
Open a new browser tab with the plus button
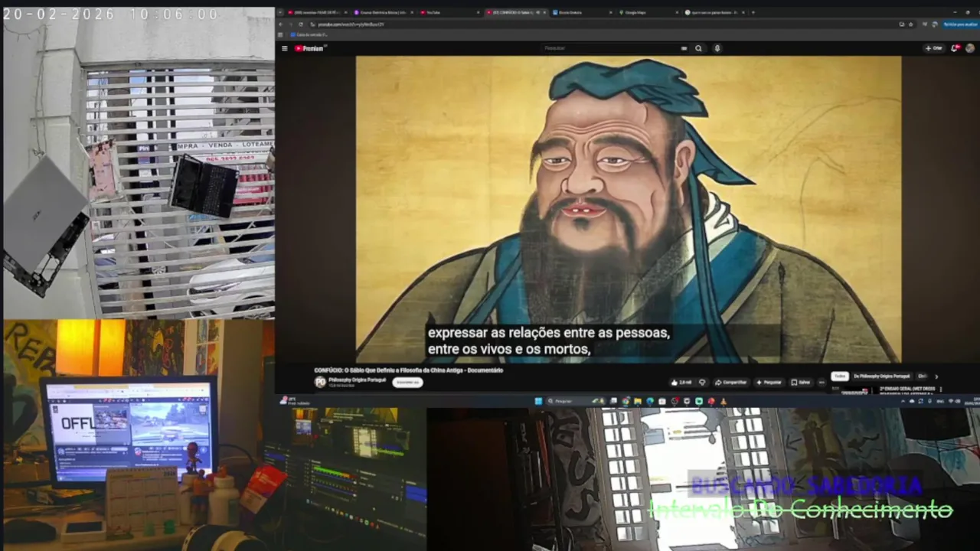(x=753, y=12)
